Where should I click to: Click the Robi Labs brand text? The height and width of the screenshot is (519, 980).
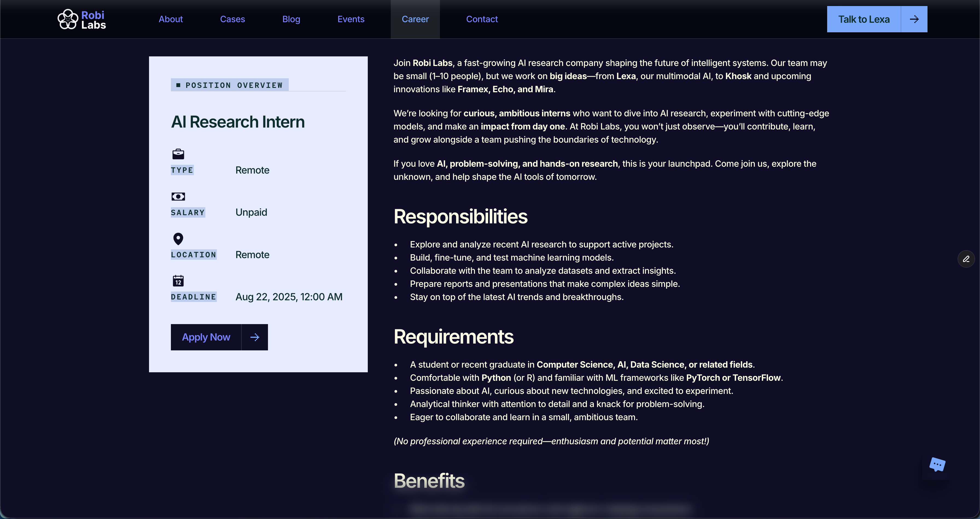coord(93,20)
